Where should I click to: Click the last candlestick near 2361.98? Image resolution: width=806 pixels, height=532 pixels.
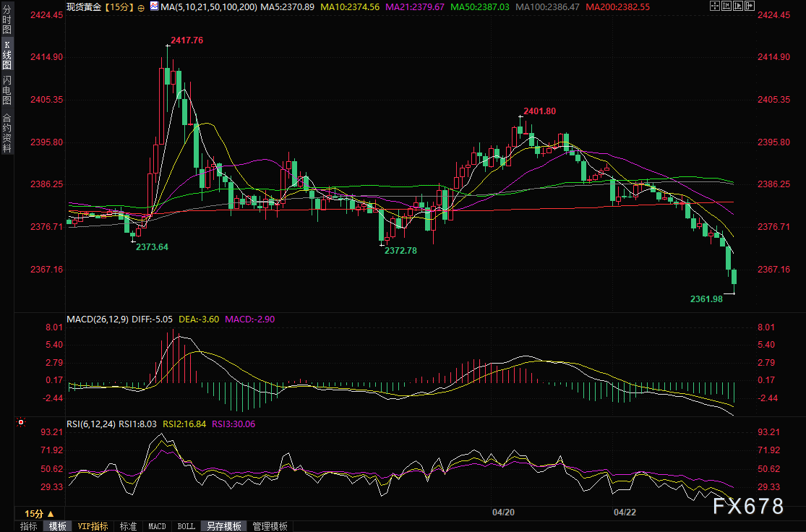click(734, 278)
